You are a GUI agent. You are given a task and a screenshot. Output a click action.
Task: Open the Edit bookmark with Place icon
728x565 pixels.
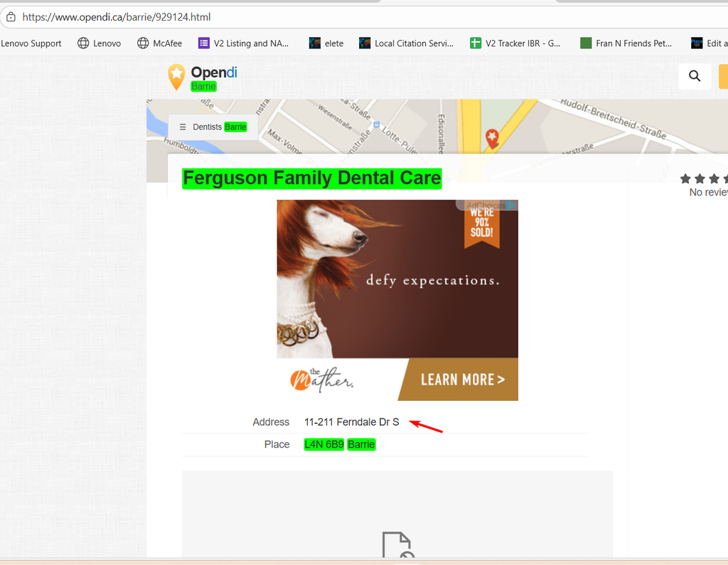pos(709,43)
